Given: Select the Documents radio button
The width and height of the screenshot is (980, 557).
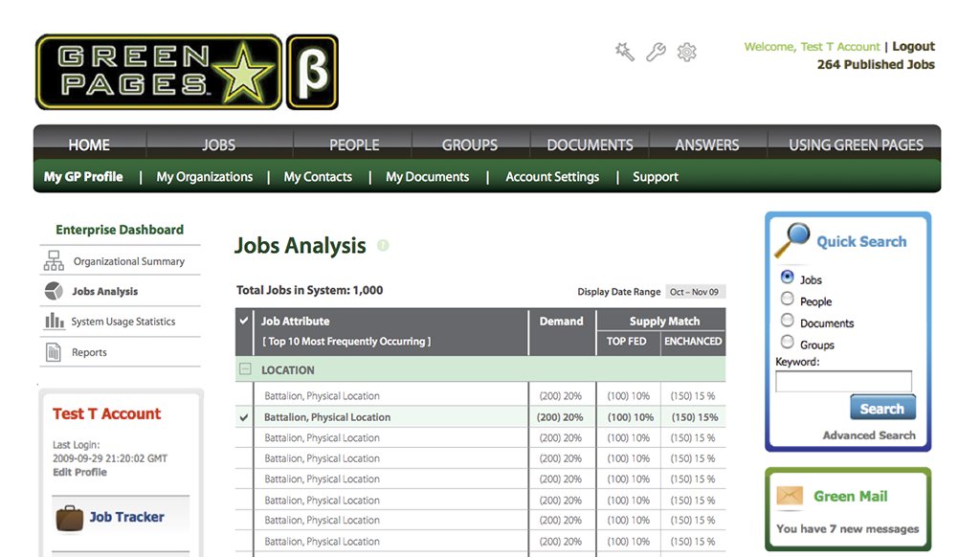Looking at the screenshot, I should (x=788, y=322).
